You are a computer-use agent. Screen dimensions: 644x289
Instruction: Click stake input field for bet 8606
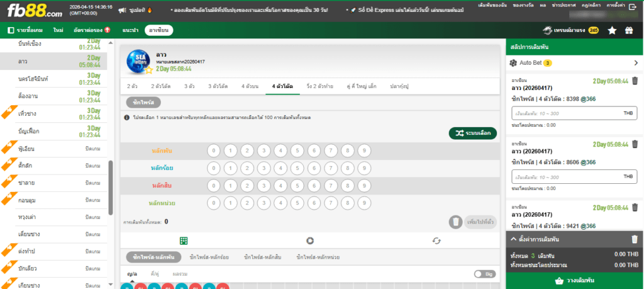tap(574, 177)
